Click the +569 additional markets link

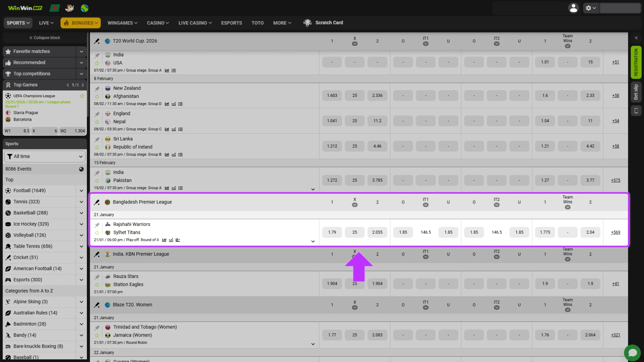615,232
